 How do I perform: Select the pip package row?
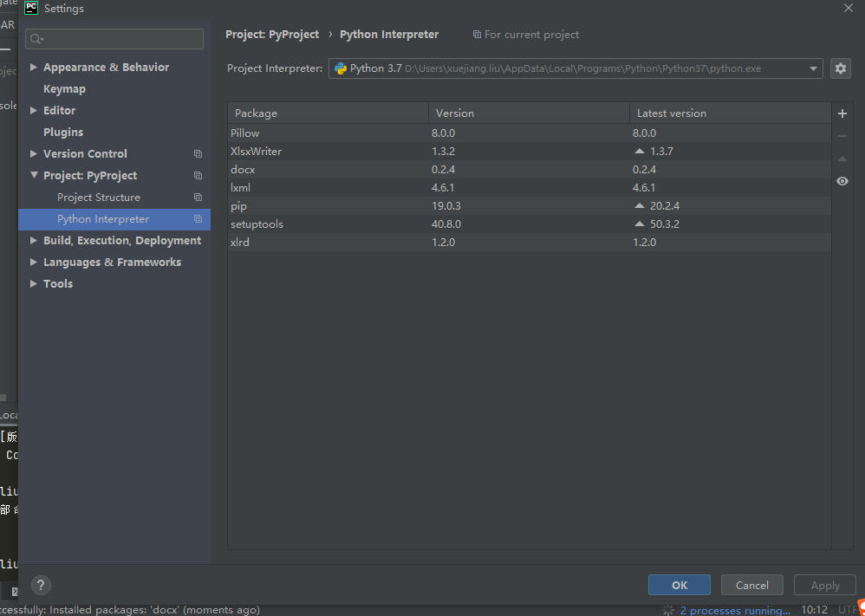tap(530, 205)
